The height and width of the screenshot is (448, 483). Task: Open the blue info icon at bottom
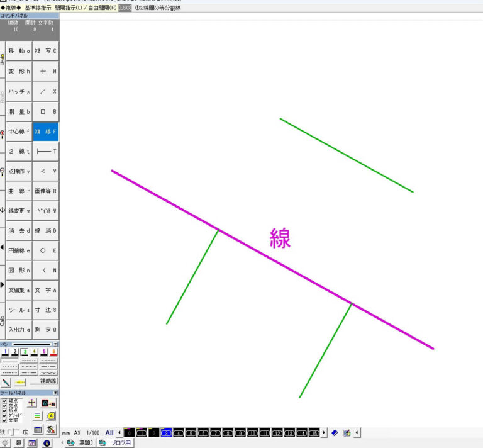pyautogui.click(x=47, y=443)
